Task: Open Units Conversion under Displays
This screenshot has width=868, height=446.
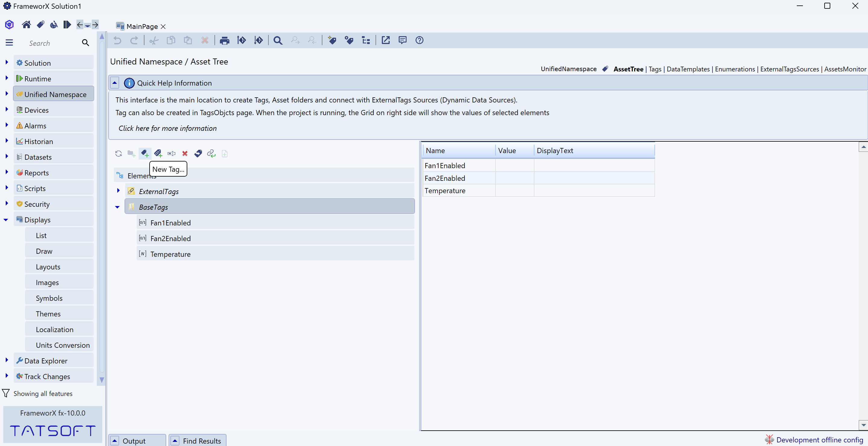Action: [59, 345]
